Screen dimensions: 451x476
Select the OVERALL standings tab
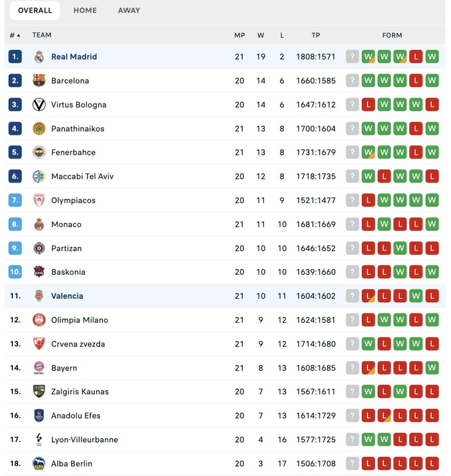35,11
